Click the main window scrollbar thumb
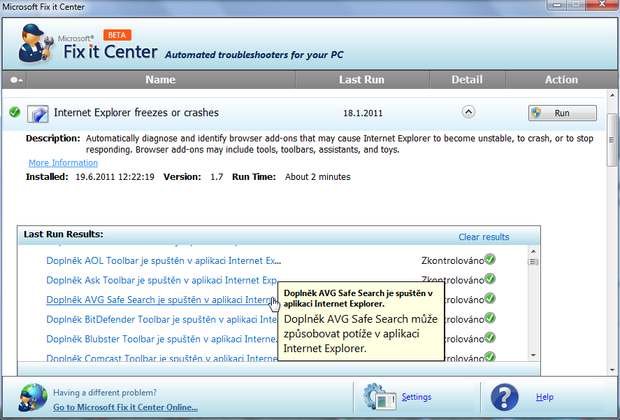Screen dimensions: 620x420 [x=612, y=140]
